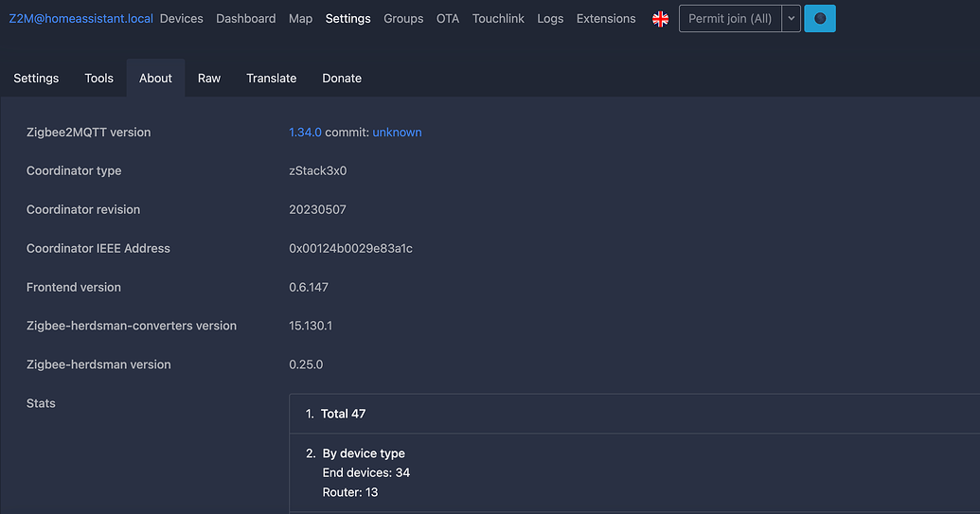Screen dimensions: 980x514
Task: Expand the Permit join dropdown arrow
Action: (x=792, y=19)
